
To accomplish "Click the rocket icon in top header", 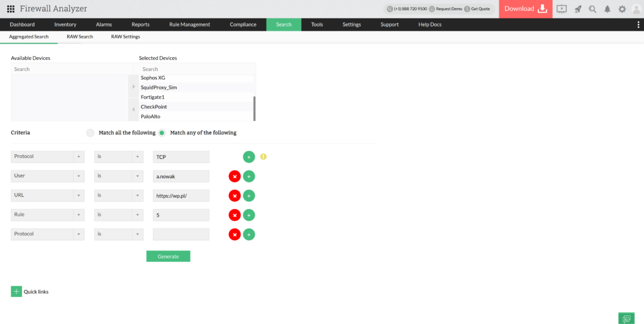I will point(577,9).
